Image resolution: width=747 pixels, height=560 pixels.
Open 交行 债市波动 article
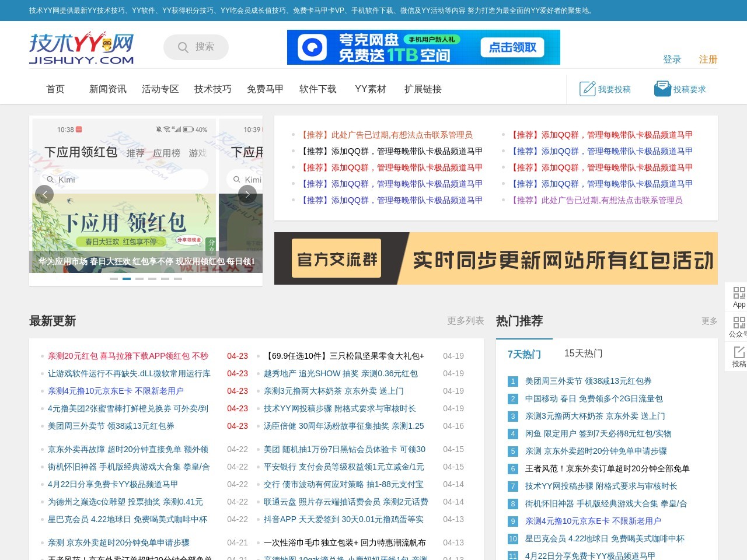(x=344, y=484)
